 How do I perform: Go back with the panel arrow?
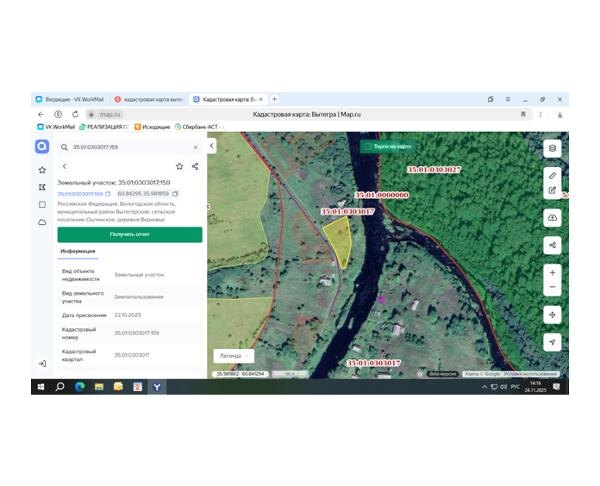coord(64,166)
